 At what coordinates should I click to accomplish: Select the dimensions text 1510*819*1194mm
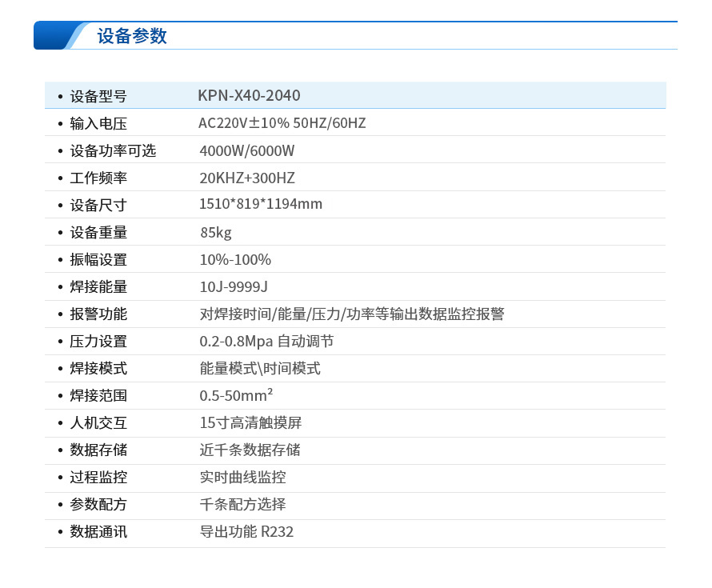coord(261,204)
